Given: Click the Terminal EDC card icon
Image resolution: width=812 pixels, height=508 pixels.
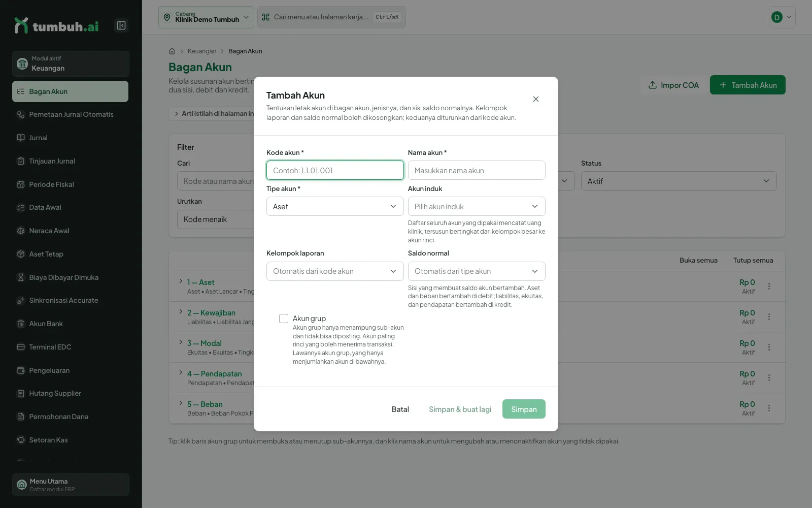Looking at the screenshot, I should pyautogui.click(x=21, y=347).
